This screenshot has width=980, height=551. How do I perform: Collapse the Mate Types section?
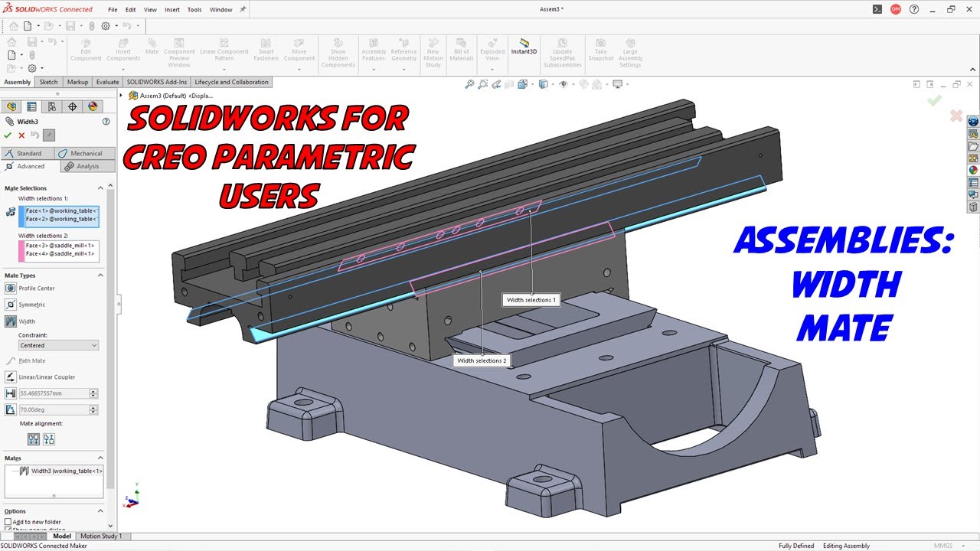click(100, 275)
